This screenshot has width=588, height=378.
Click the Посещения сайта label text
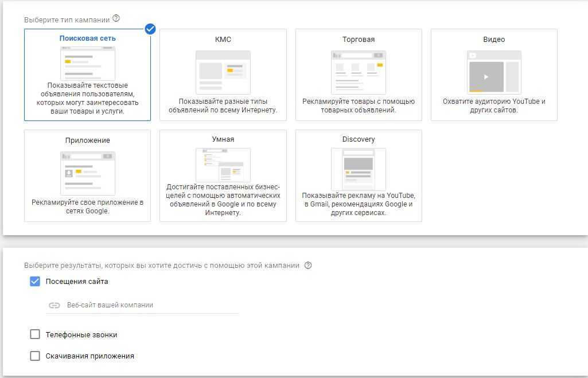[x=77, y=282]
